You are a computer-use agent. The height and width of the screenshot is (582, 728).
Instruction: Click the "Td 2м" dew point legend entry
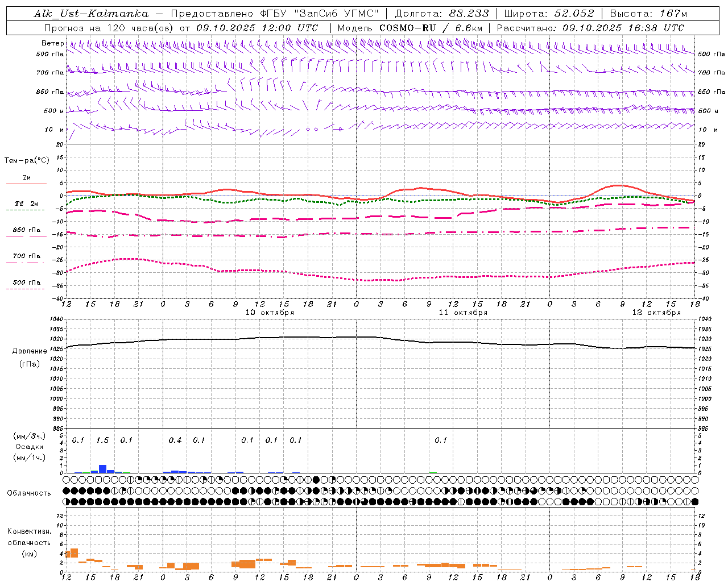click(26, 203)
